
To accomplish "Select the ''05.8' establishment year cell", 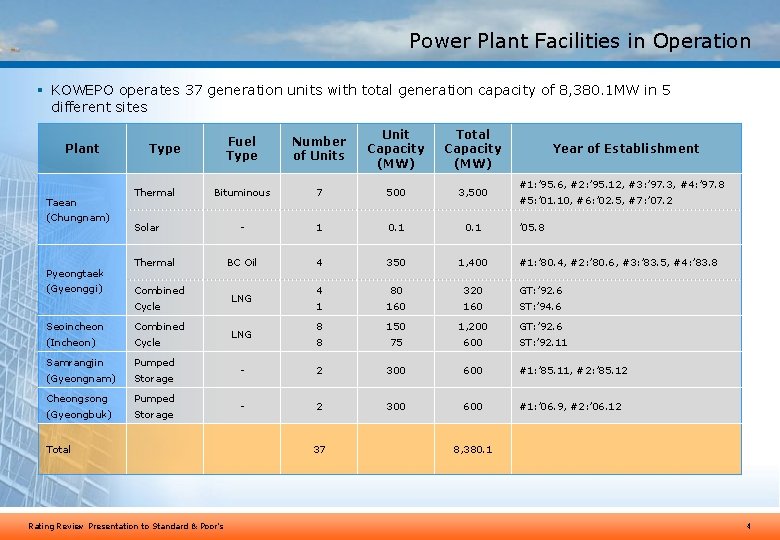I will 626,227.
